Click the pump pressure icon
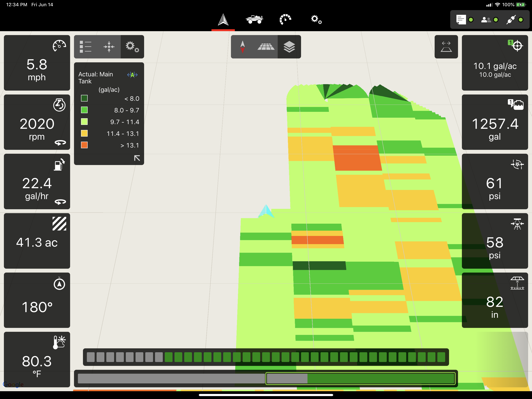This screenshot has height=399, width=532. click(x=517, y=164)
